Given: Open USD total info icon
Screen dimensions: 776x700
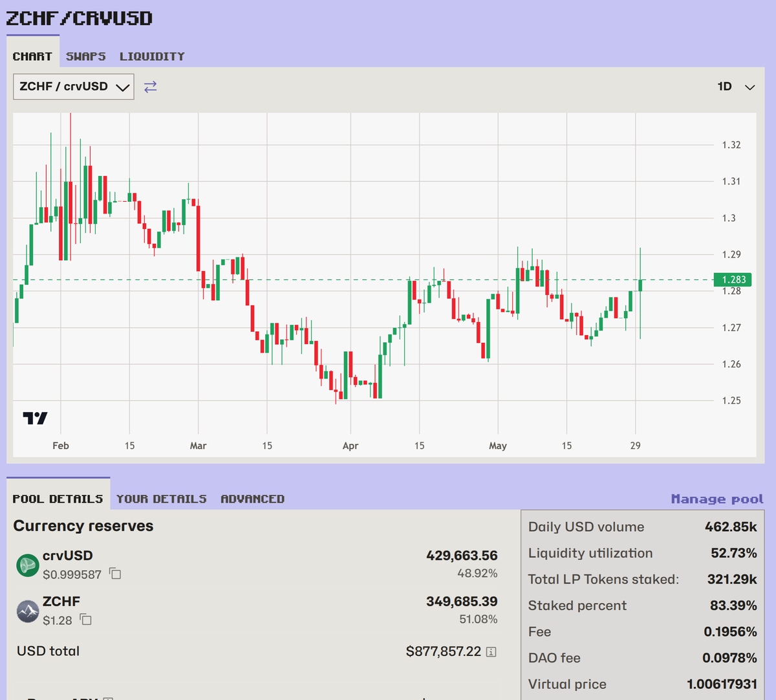Looking at the screenshot, I should tap(491, 651).
